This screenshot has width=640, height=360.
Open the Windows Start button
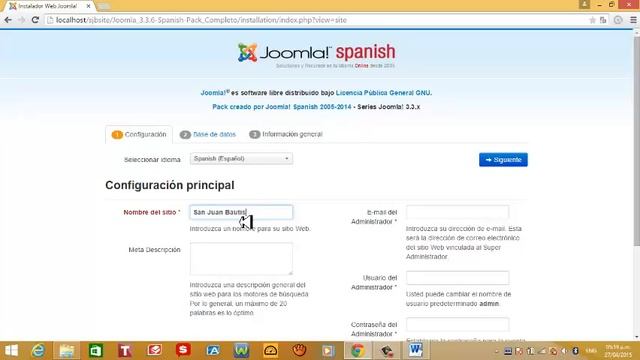point(11,351)
